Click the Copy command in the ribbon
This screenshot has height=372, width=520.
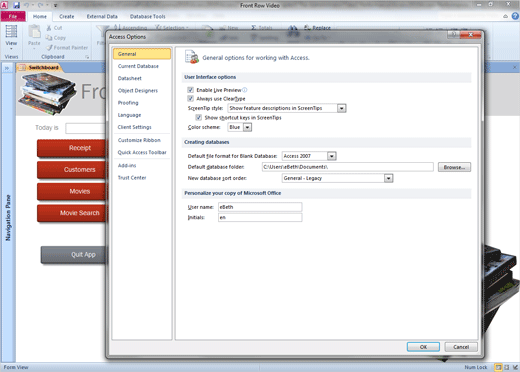tap(56, 38)
